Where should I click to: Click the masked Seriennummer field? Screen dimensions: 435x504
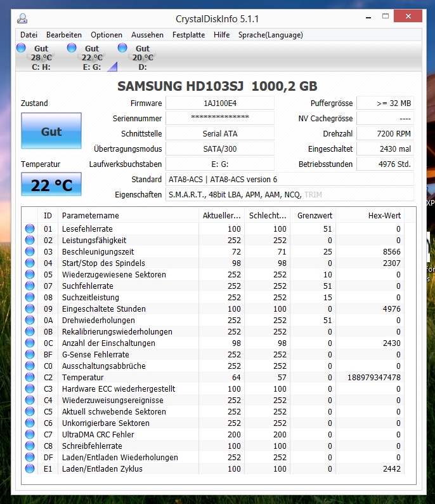tap(220, 118)
